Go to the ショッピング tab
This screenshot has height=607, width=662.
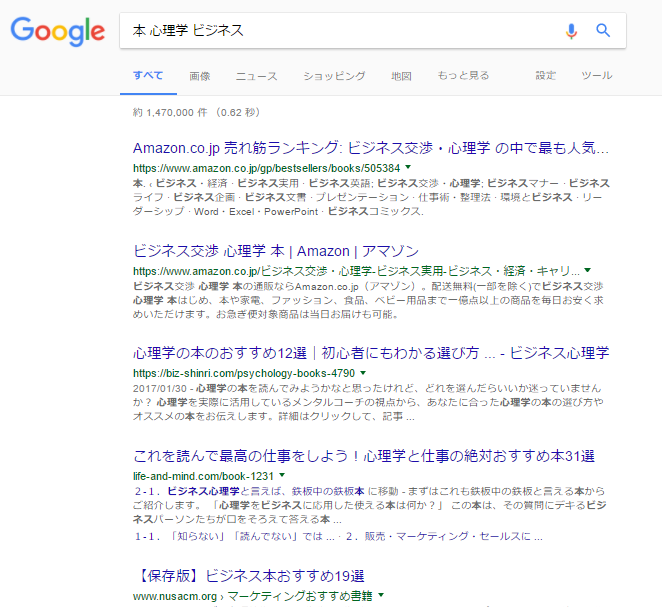pyautogui.click(x=334, y=76)
